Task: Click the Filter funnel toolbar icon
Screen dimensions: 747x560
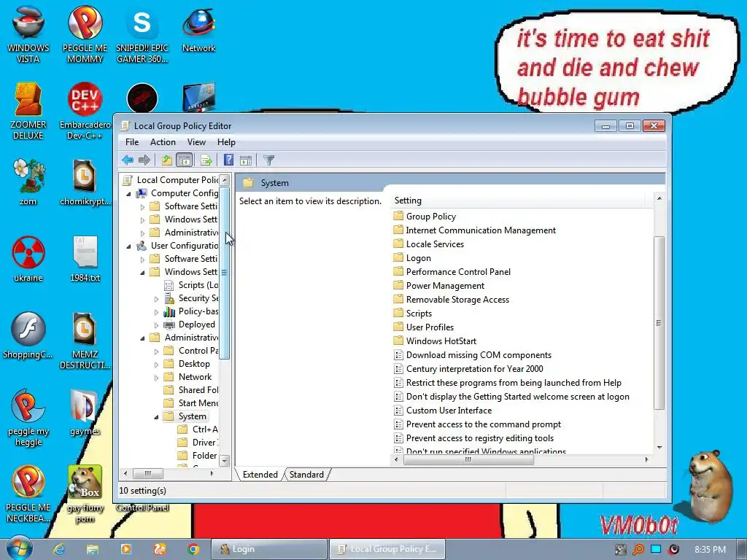Action: click(x=268, y=160)
